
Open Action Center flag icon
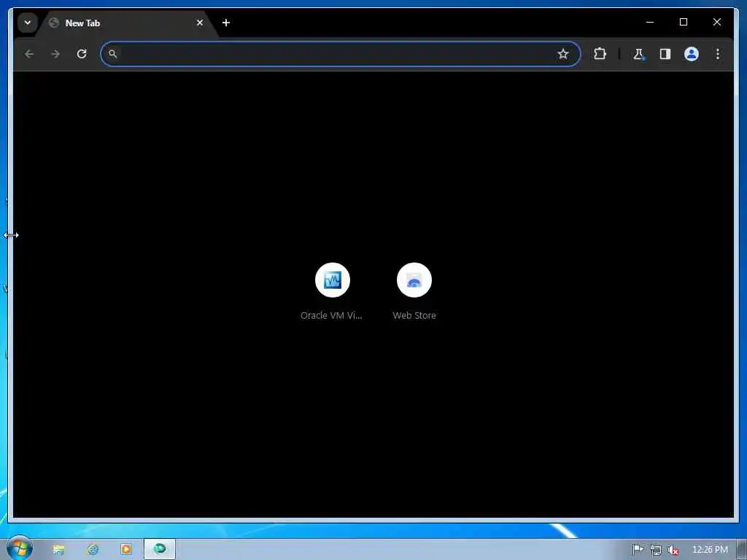point(638,550)
